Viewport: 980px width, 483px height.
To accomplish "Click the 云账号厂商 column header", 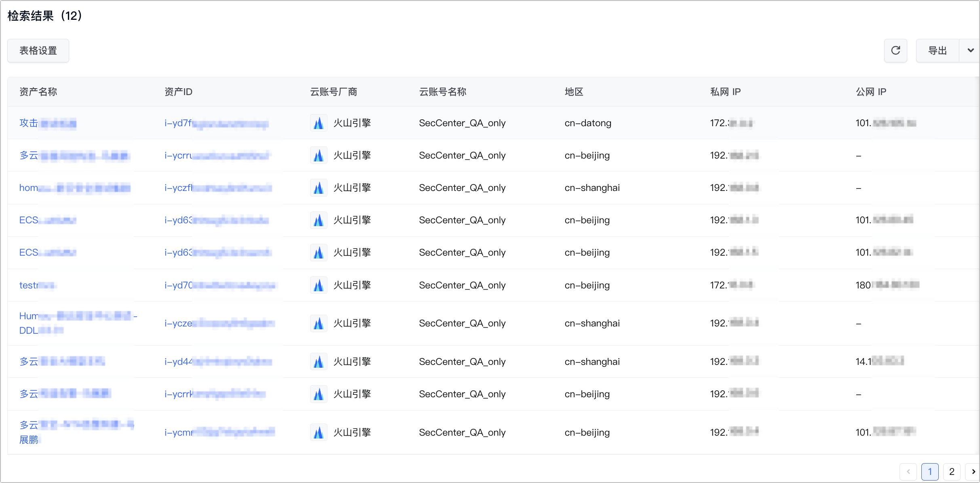I will click(x=334, y=92).
